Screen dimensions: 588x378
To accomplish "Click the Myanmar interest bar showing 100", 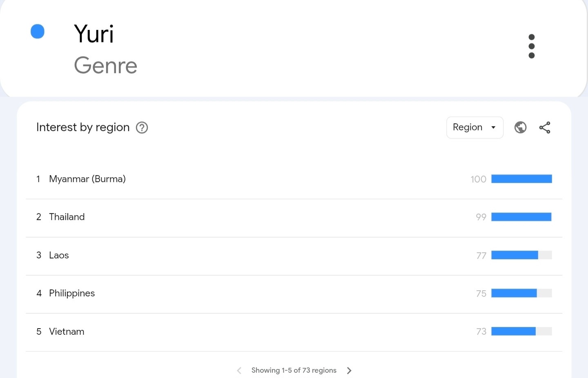I will (x=521, y=179).
